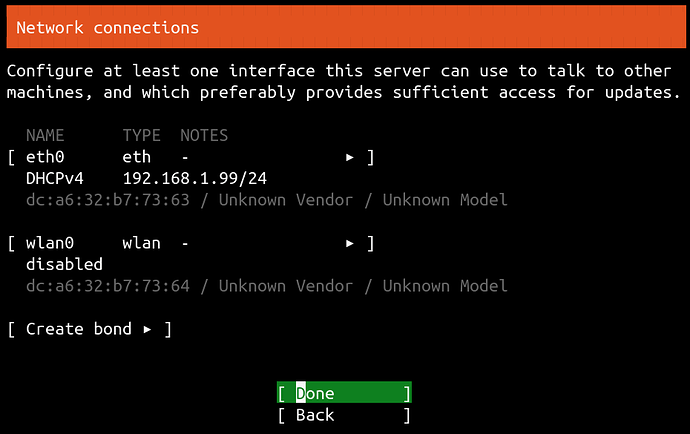The image size is (690, 434).
Task: Click the 192.168.1.99/24 address text
Action: (x=195, y=179)
